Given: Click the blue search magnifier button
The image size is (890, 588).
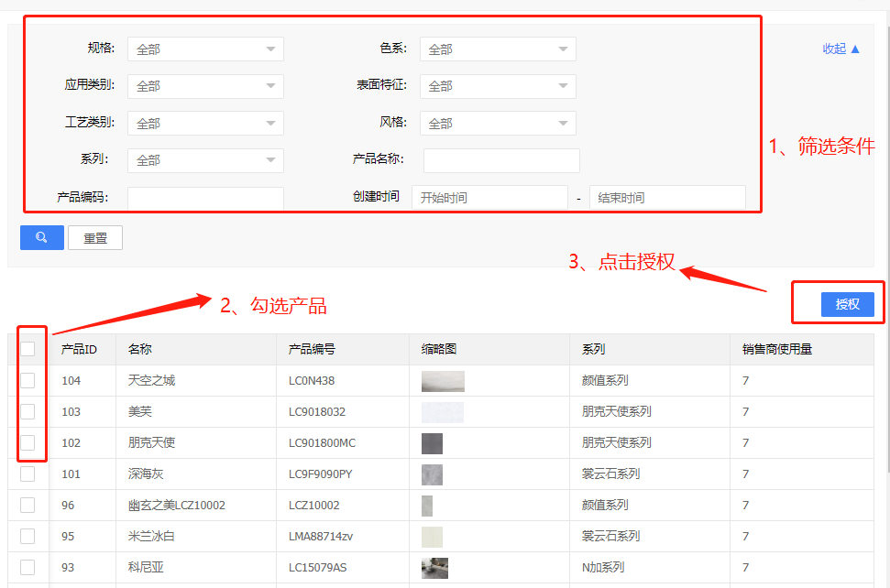Looking at the screenshot, I should click(x=42, y=237).
